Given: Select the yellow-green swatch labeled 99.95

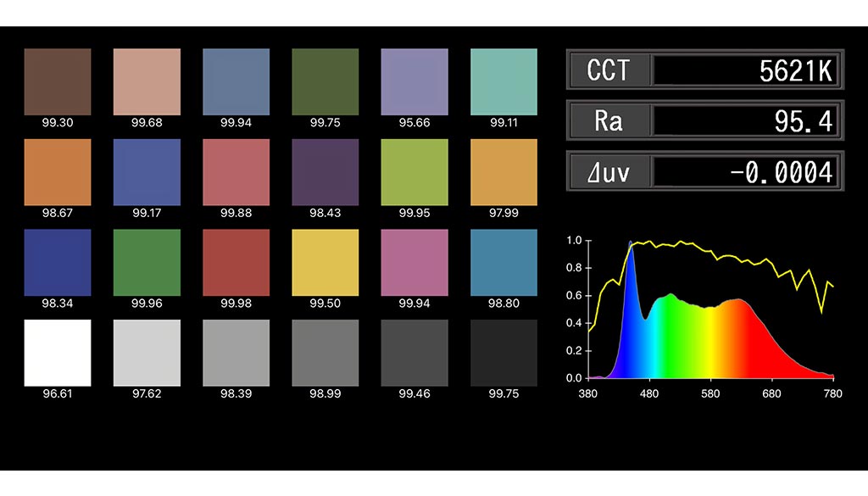Looking at the screenshot, I should tap(415, 172).
